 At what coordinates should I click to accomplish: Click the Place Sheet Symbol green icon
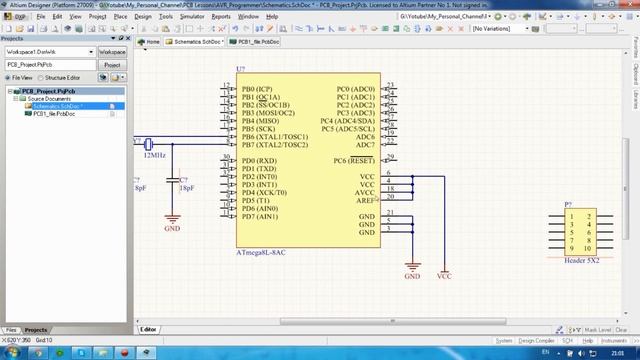click(385, 29)
